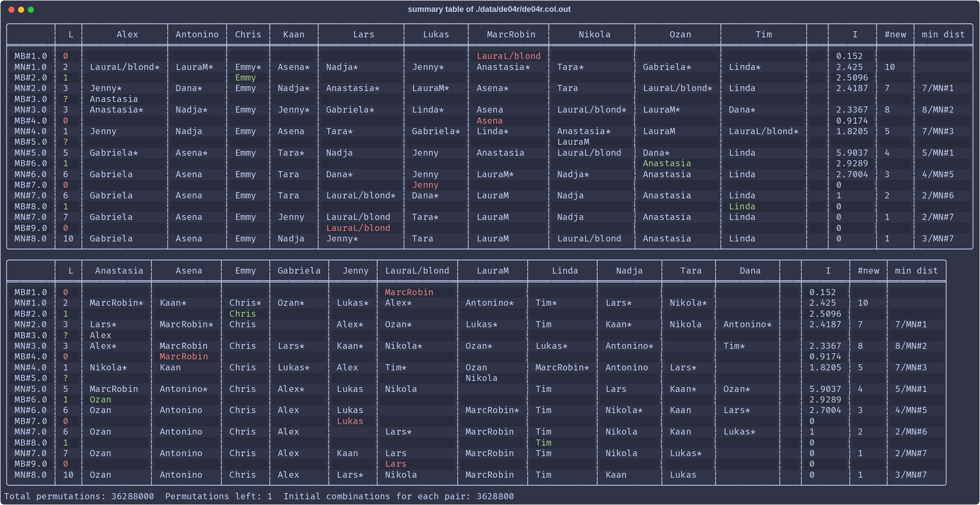Click the 'LauraL/blond' column header in bottom table
This screenshot has width=980, height=505.
[417, 271]
